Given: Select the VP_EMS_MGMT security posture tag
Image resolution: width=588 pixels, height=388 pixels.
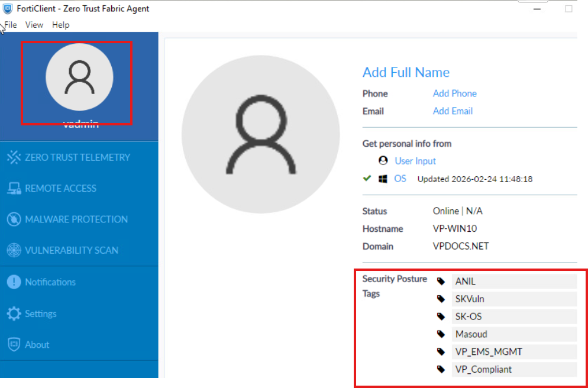Looking at the screenshot, I should [514, 352].
